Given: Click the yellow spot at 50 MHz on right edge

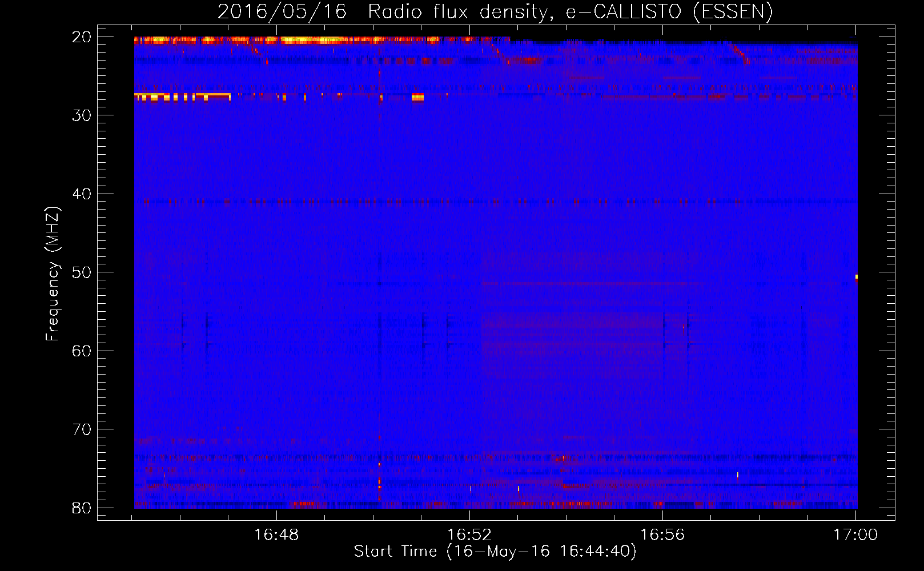Looking at the screenshot, I should click(856, 278).
